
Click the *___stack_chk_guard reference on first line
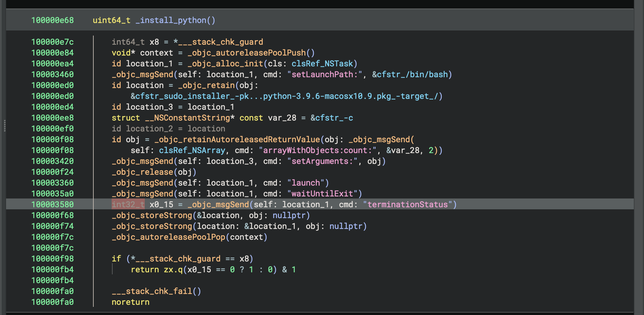point(218,42)
